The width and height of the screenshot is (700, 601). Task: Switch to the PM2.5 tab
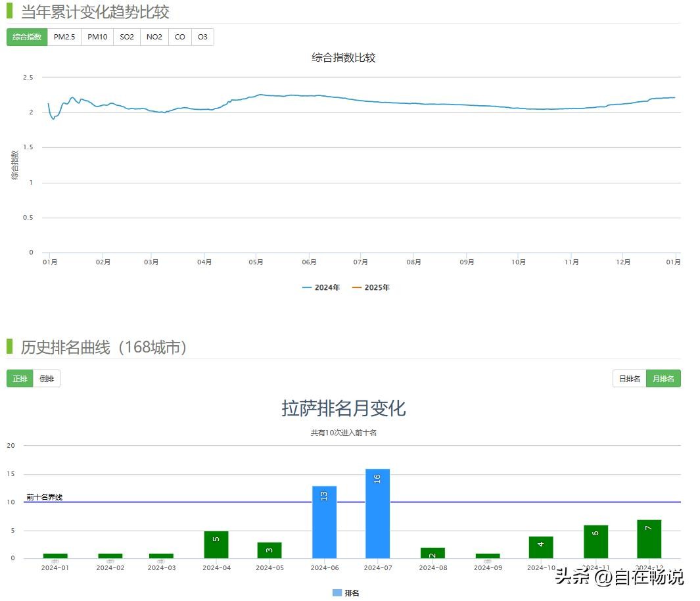64,37
